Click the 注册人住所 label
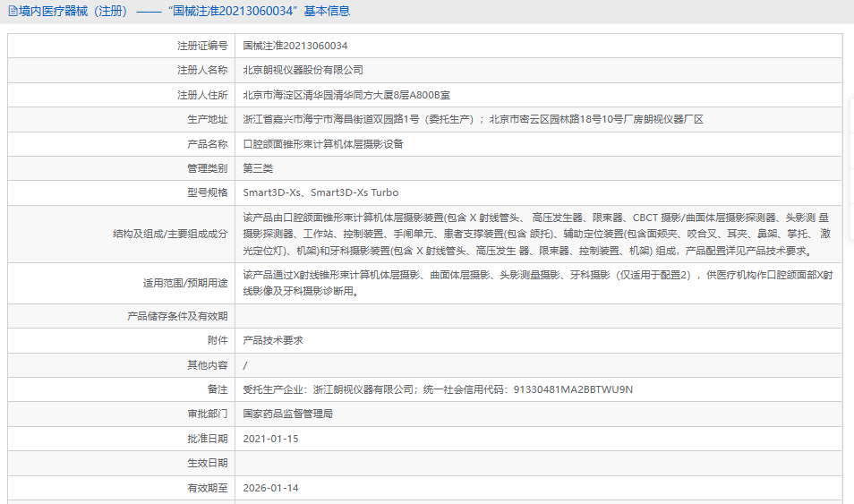Image resolution: width=854 pixels, height=504 pixels. tap(202, 95)
